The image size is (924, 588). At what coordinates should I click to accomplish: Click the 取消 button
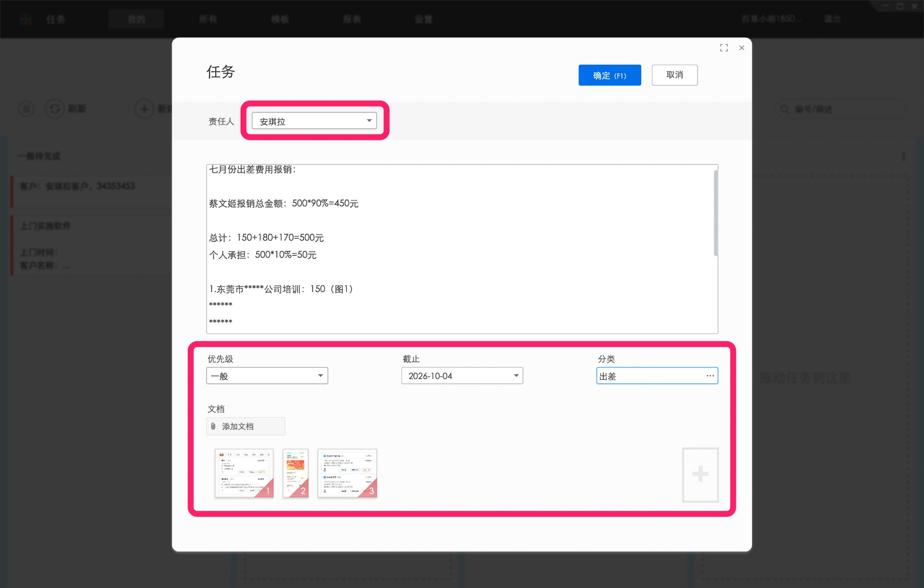click(675, 75)
